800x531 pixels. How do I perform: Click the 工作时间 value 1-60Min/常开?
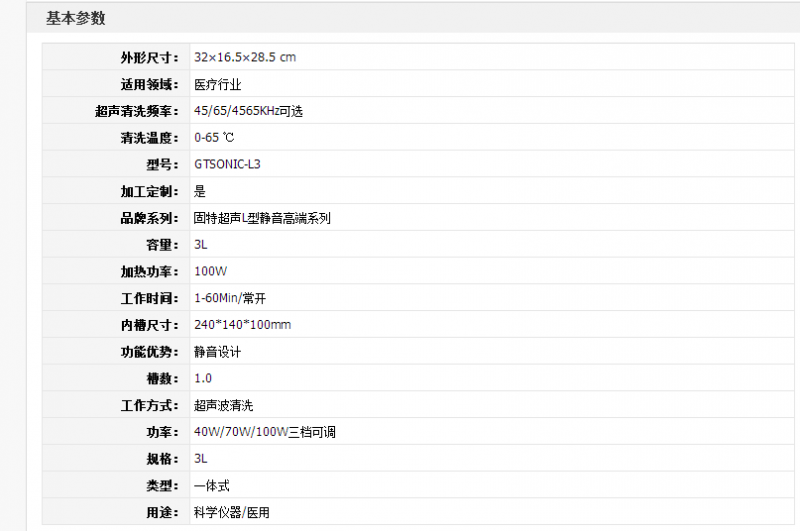[231, 298]
